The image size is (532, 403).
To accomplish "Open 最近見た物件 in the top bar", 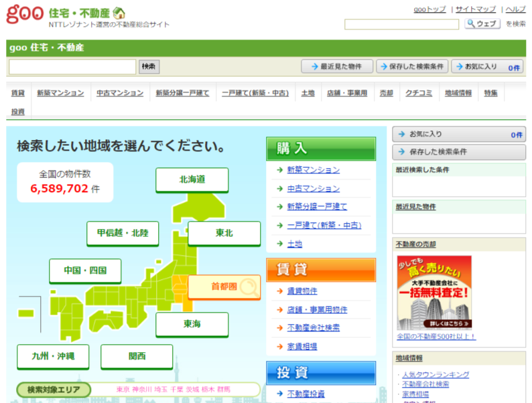I will [x=337, y=66].
